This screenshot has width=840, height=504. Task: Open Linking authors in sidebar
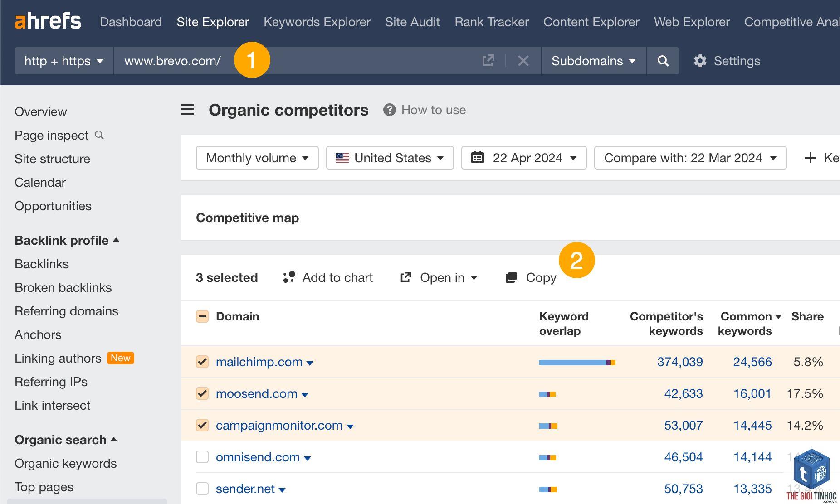pyautogui.click(x=58, y=358)
